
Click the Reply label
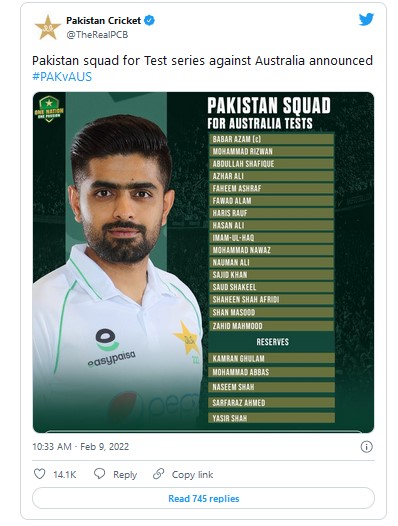(x=125, y=474)
